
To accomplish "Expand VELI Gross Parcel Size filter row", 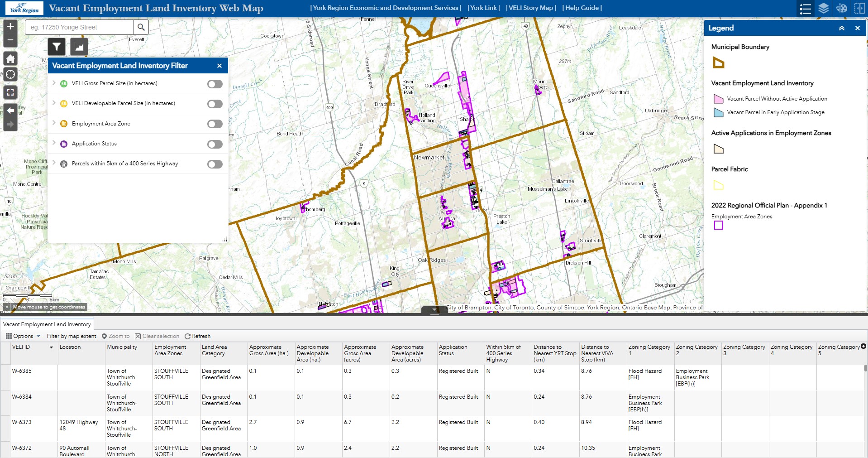I will (54, 83).
